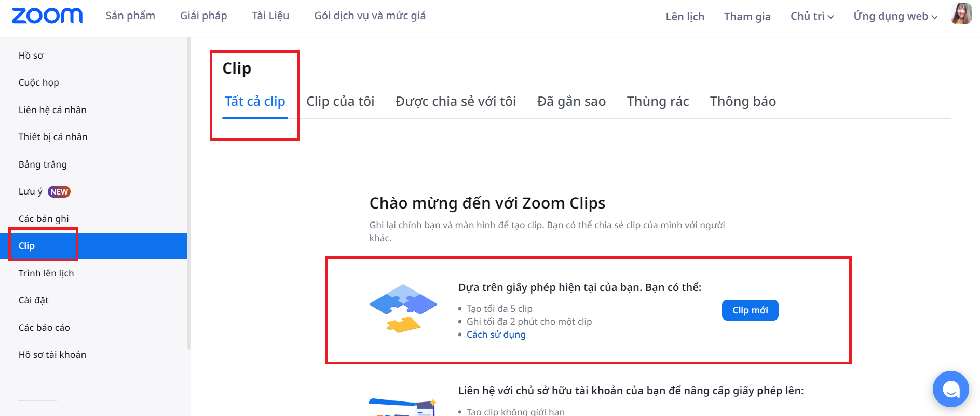The height and width of the screenshot is (416, 980).
Task: Select the Thùng rác tab
Action: 658,101
